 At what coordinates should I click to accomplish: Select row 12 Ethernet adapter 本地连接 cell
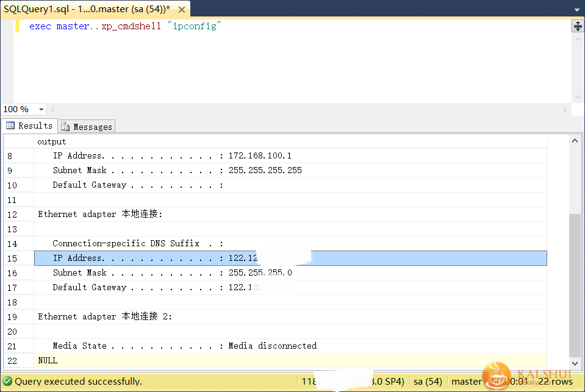click(x=290, y=214)
